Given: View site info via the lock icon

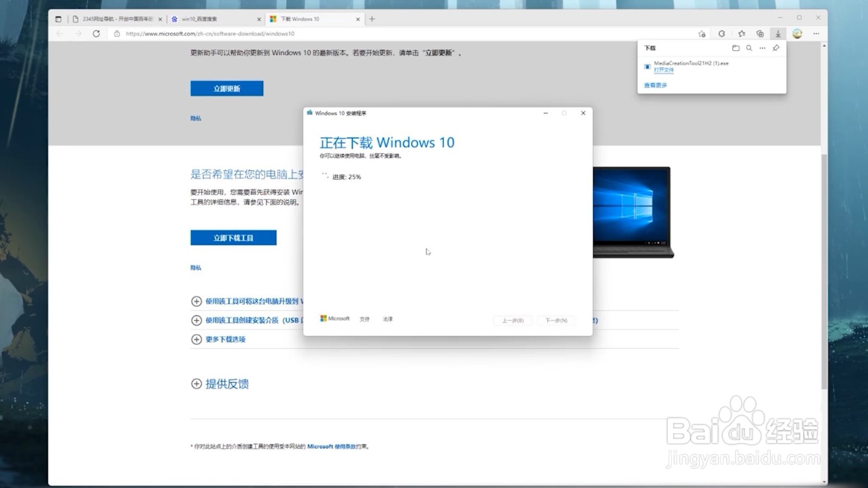Looking at the screenshot, I should [x=117, y=34].
